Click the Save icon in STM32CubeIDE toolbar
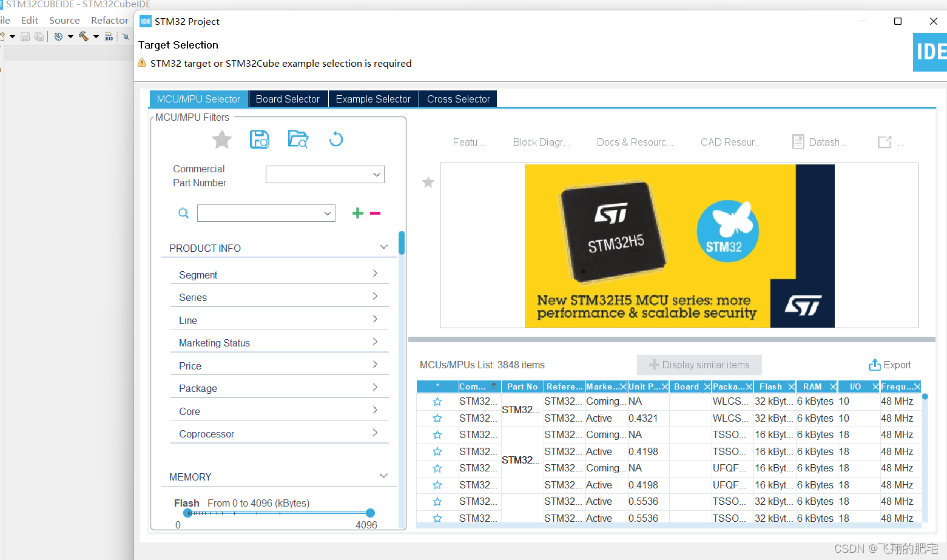947x560 pixels. pyautogui.click(x=25, y=37)
